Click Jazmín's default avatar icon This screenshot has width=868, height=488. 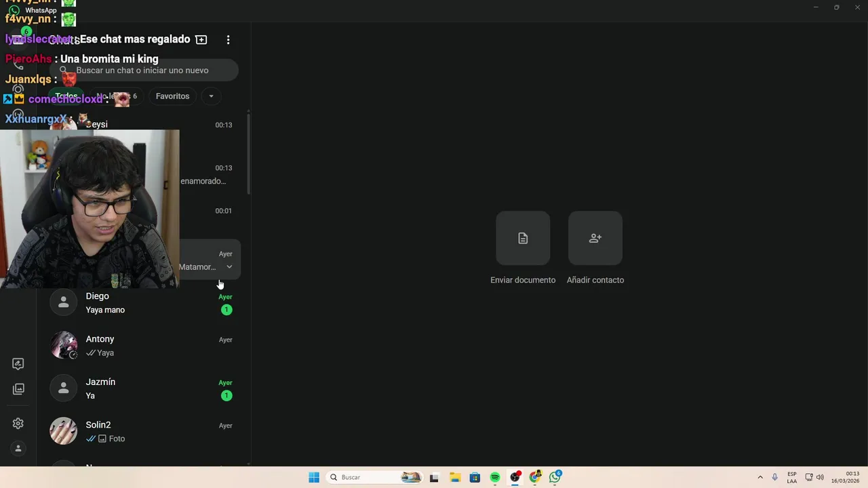pos(64,388)
